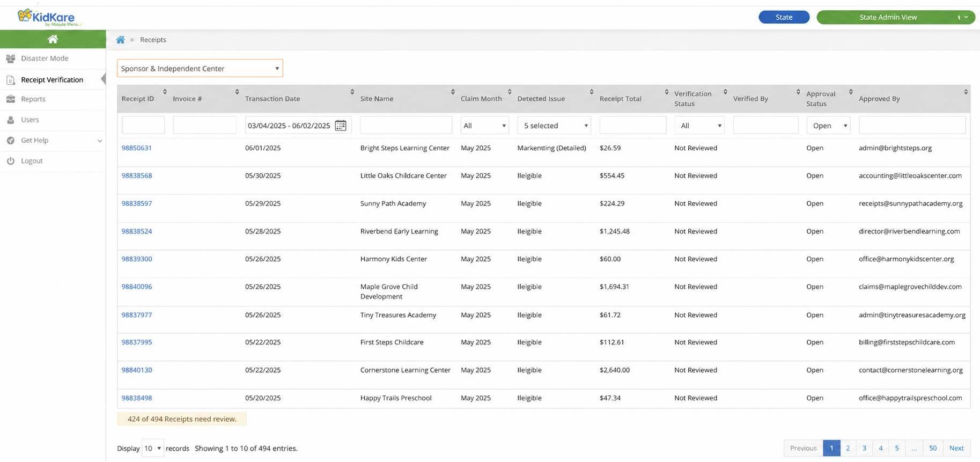Click the Previous page button
980x462 pixels.
pyautogui.click(x=804, y=448)
